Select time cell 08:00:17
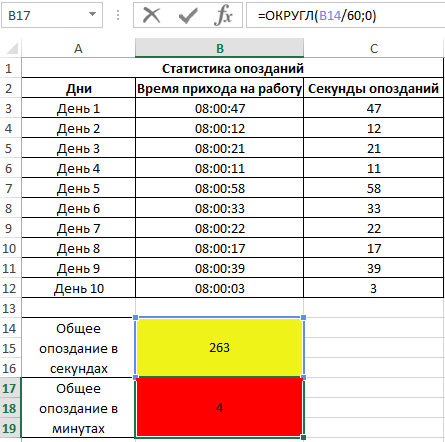Screen dimensions: 445x442 [219, 248]
